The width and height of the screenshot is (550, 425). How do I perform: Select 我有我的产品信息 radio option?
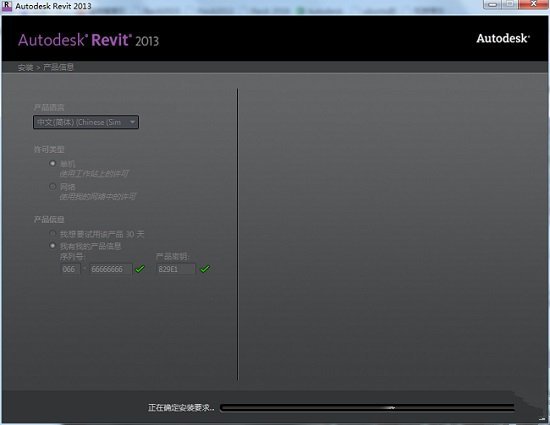[x=53, y=246]
